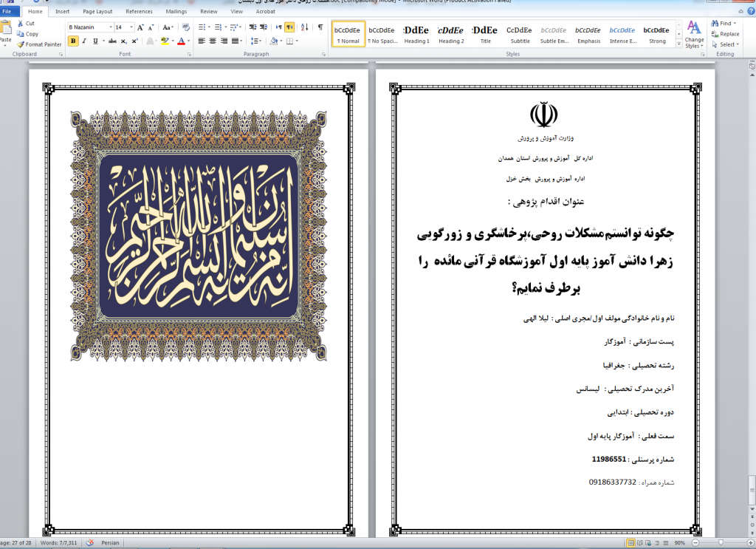Center align the paragraph
The height and width of the screenshot is (549, 756).
[x=213, y=41]
